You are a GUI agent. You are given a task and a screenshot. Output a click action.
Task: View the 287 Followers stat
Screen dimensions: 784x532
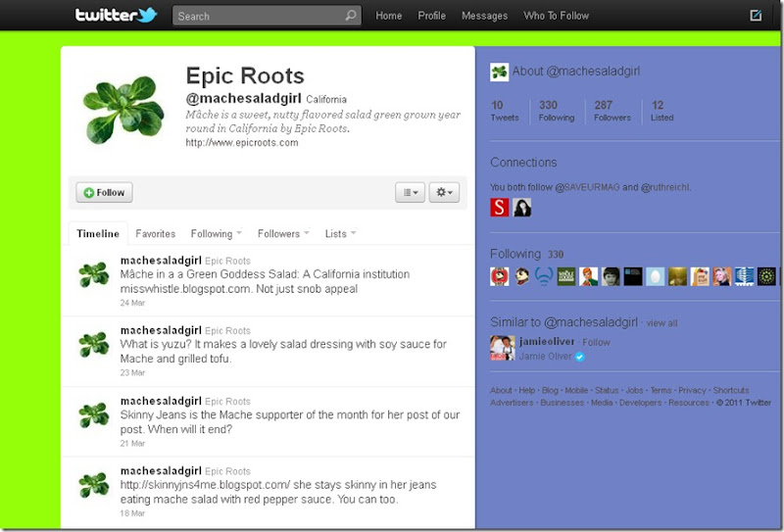(x=612, y=111)
